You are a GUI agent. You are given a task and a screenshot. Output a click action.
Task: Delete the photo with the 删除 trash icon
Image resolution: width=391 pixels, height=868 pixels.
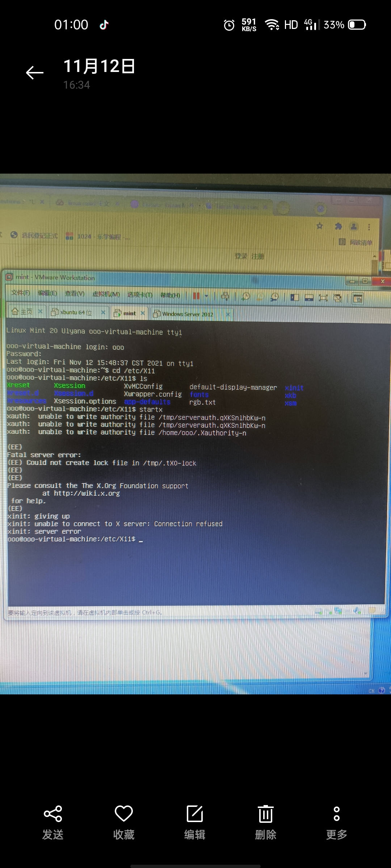coord(266,814)
